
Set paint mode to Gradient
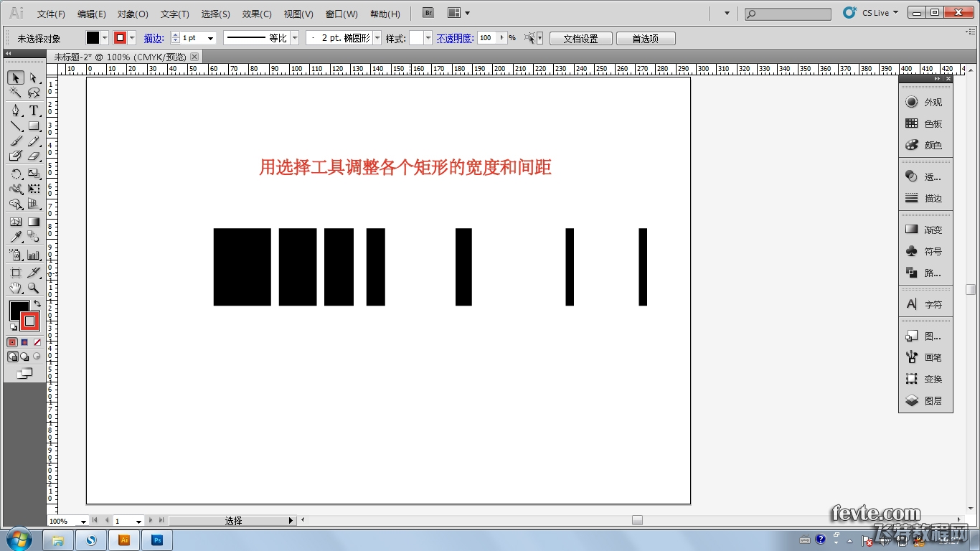24,342
